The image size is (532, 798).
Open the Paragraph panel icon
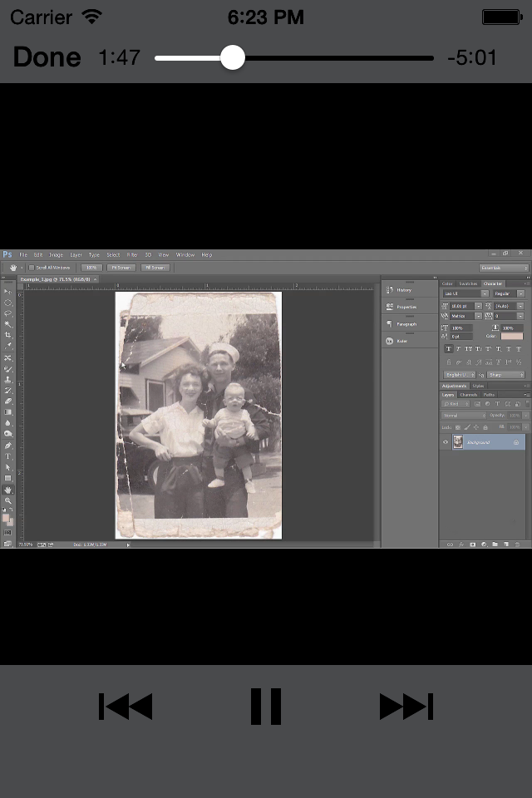[x=390, y=323]
